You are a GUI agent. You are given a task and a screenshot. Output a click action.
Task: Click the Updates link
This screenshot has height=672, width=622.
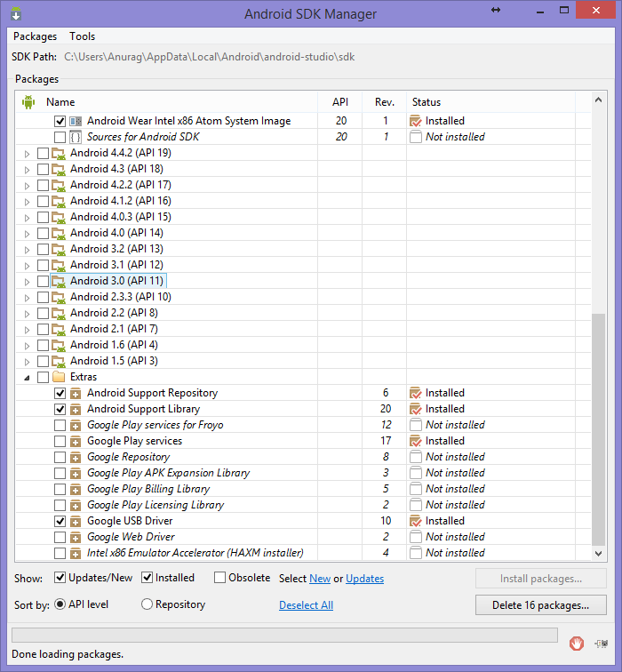[364, 579]
